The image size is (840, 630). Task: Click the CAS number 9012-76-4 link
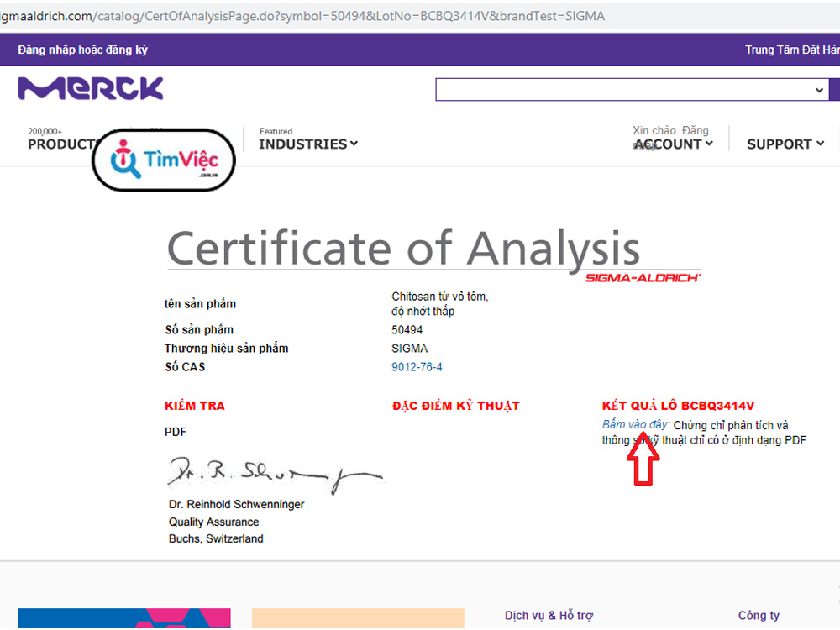[x=417, y=367]
